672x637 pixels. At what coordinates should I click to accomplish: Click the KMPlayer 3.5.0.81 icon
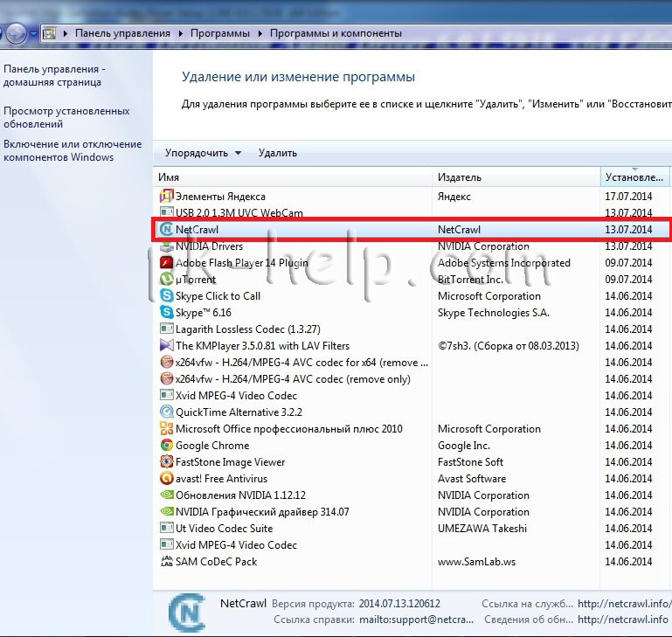tap(166, 346)
